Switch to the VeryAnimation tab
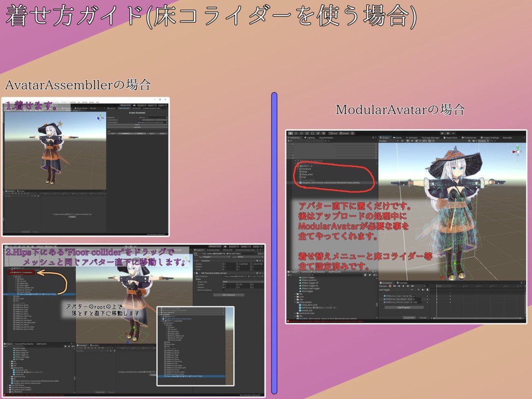 pyautogui.click(x=326, y=138)
